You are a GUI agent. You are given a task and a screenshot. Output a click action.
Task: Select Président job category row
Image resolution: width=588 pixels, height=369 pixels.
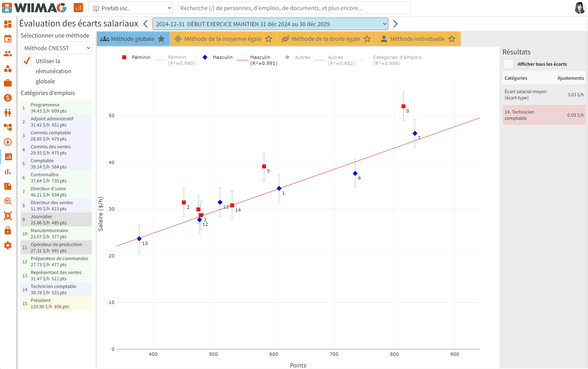[x=56, y=303]
